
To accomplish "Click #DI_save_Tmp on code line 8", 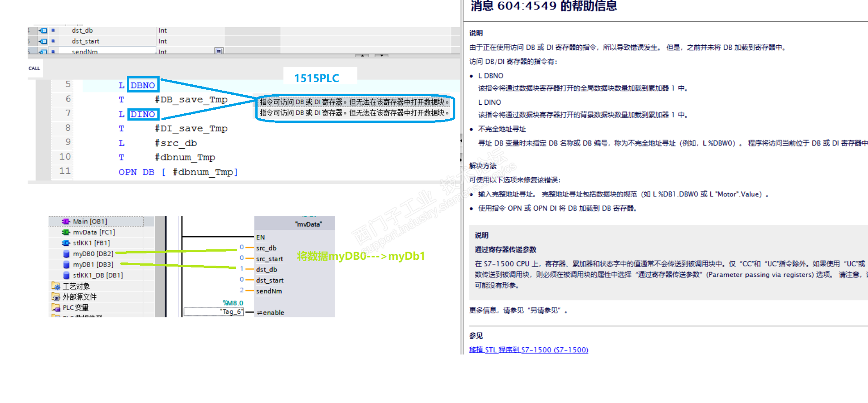I will point(191,129).
